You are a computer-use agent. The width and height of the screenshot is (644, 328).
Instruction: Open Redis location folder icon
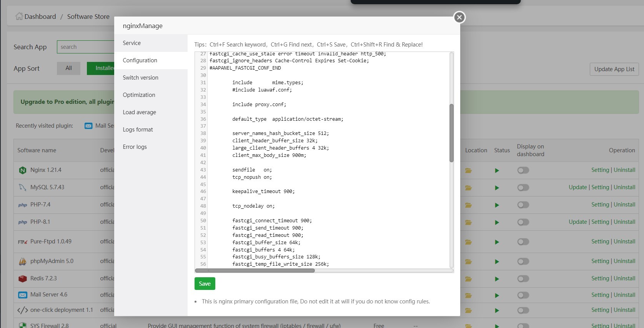(468, 279)
